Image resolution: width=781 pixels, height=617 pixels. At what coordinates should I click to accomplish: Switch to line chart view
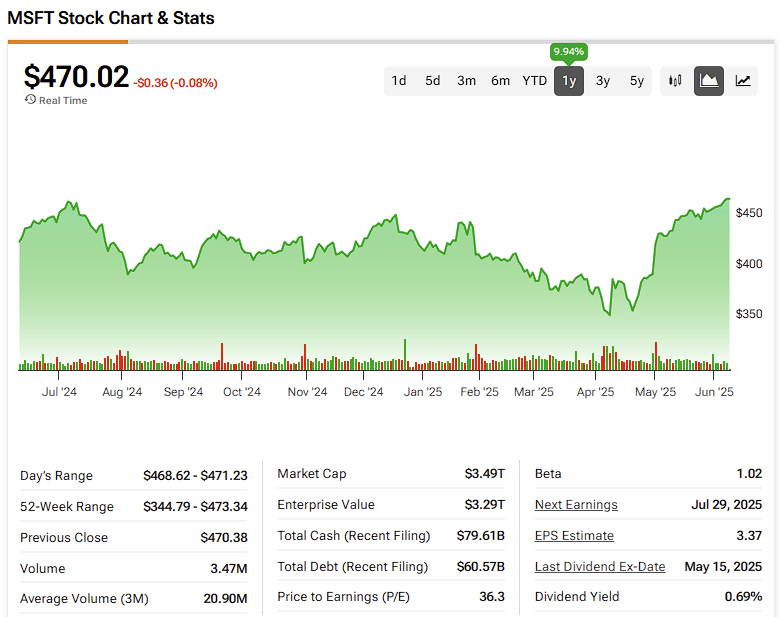pyautogui.click(x=743, y=81)
